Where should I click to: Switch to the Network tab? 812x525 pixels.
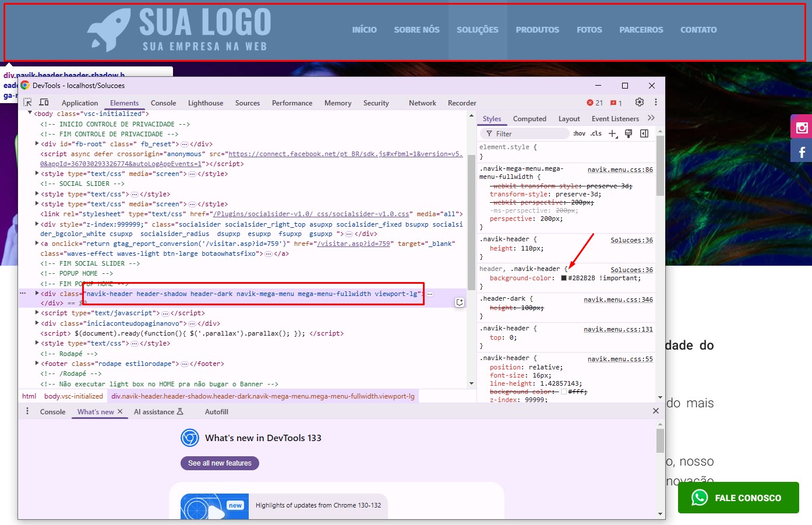tap(422, 103)
